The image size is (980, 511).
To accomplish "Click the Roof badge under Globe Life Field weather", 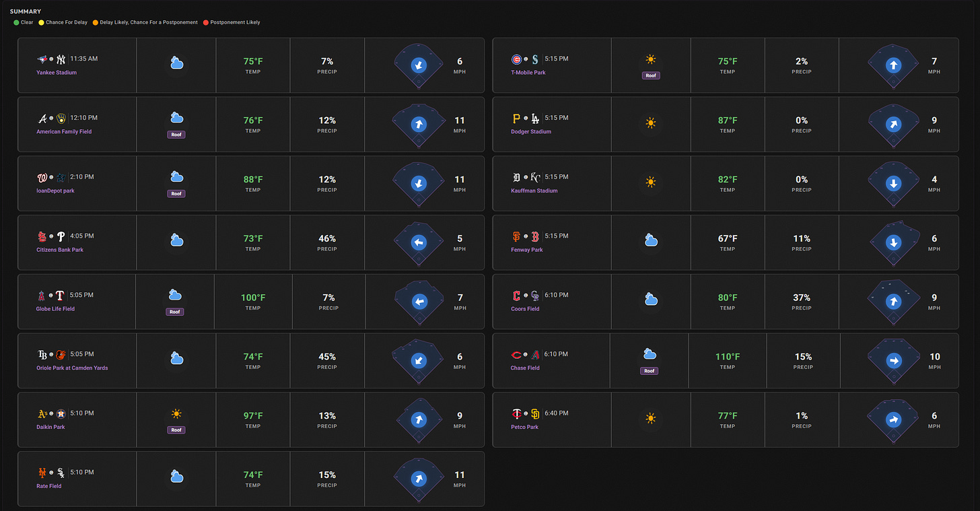I will pyautogui.click(x=175, y=312).
